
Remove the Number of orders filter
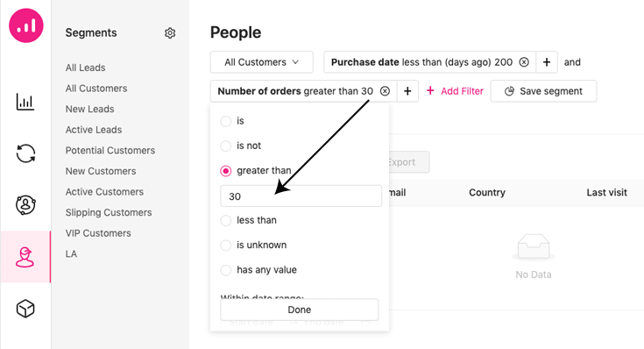385,91
